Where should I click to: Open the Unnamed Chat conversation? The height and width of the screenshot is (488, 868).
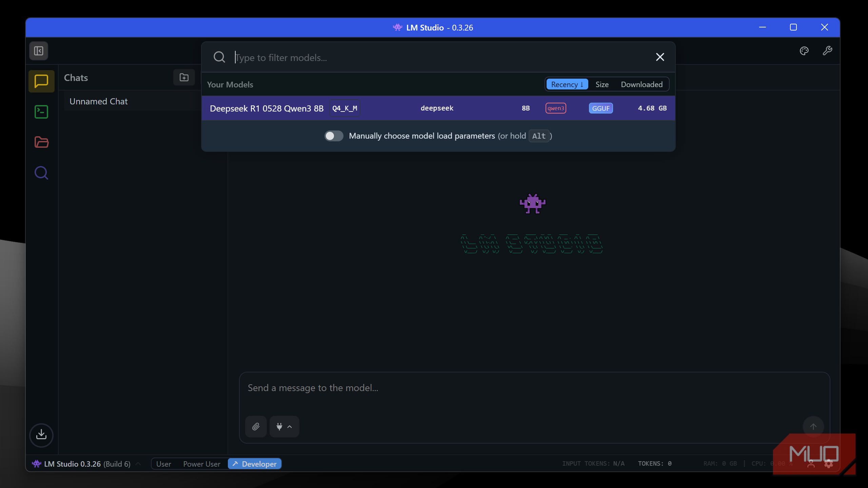click(x=132, y=101)
